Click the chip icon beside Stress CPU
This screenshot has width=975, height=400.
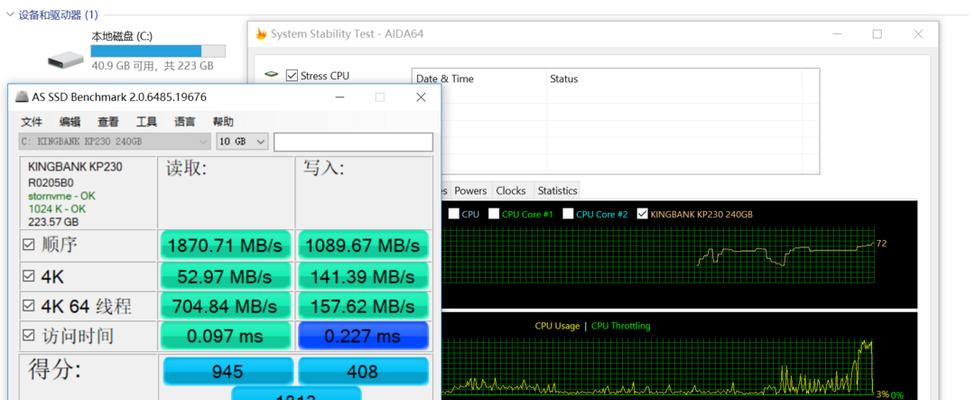(271, 74)
